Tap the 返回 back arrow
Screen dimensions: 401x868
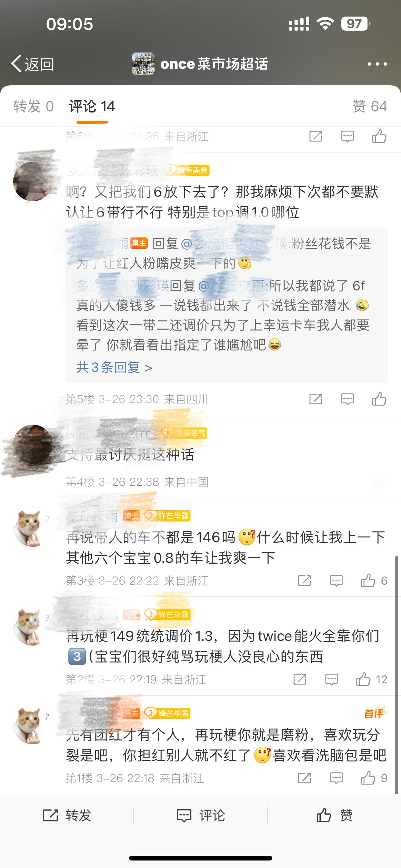[32, 64]
